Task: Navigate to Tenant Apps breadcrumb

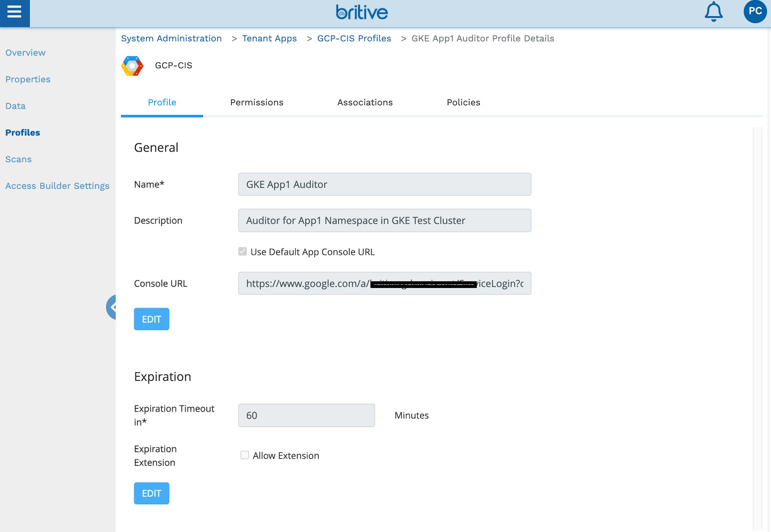Action: pyautogui.click(x=269, y=39)
